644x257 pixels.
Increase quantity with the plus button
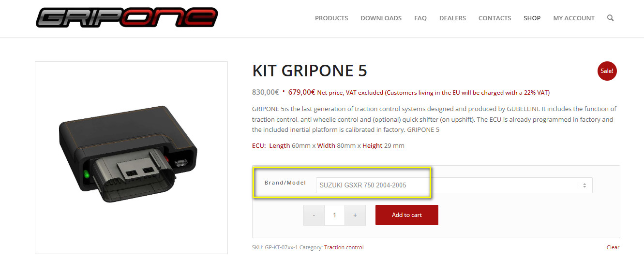(355, 215)
